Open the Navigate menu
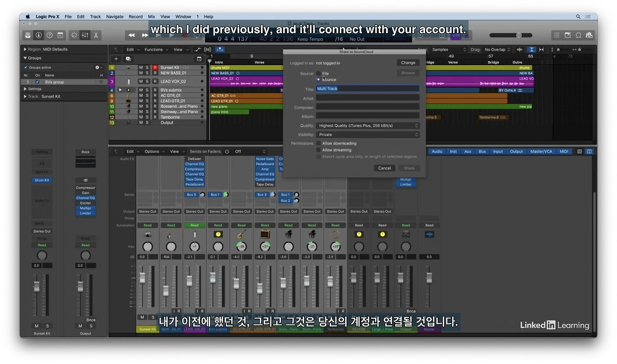The width and height of the screenshot is (617, 364). pos(115,17)
